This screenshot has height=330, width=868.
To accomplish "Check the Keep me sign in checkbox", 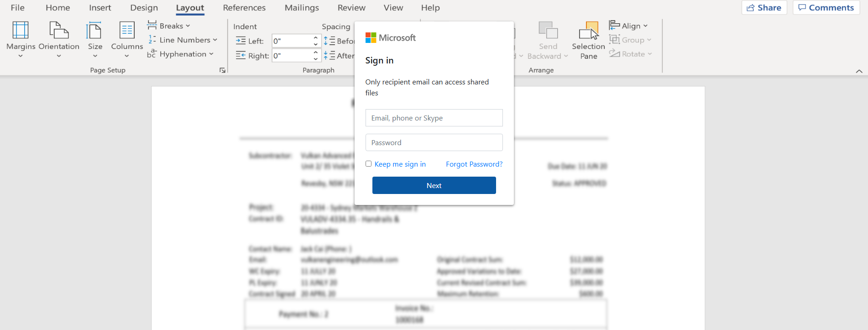I will (x=368, y=164).
